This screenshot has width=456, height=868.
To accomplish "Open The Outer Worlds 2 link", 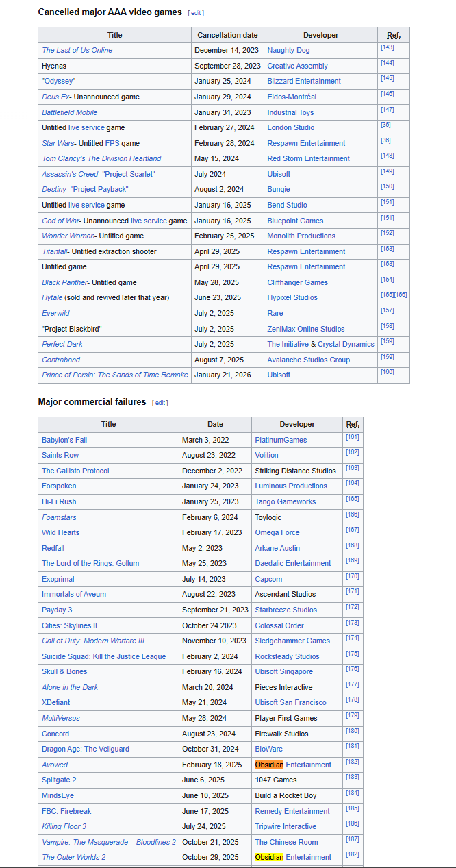I will pos(74,857).
